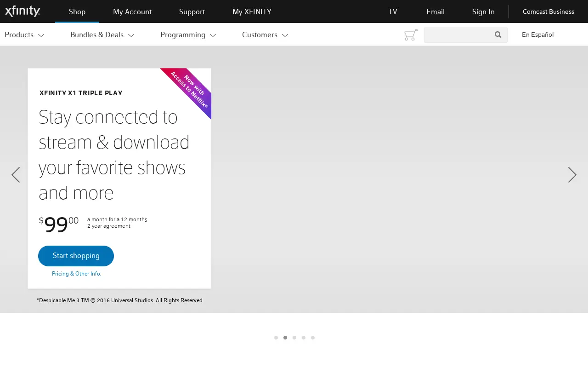Advance to next carousel slide arrow
The width and height of the screenshot is (588, 368).
572,175
